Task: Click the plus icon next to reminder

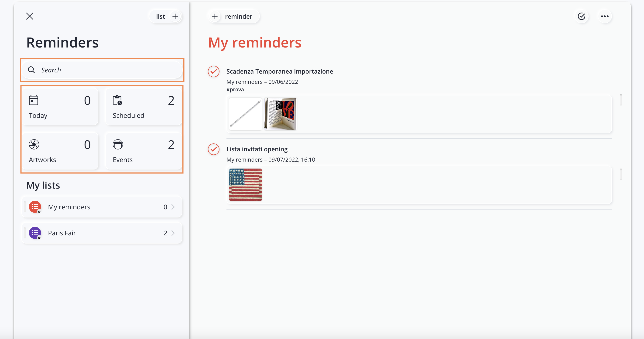Action: (x=215, y=16)
